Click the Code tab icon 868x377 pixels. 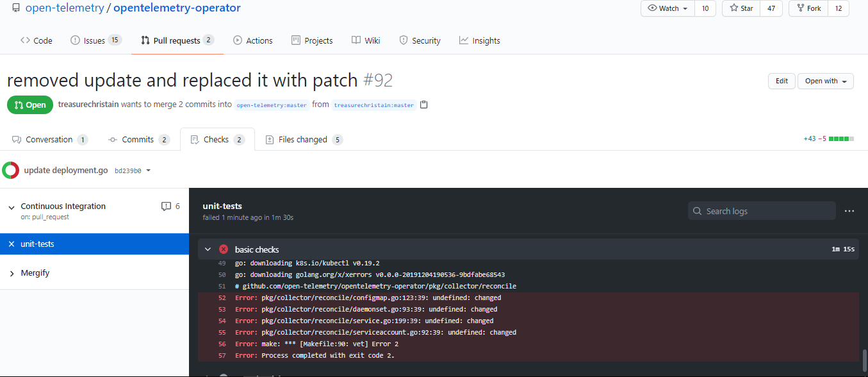[25, 40]
